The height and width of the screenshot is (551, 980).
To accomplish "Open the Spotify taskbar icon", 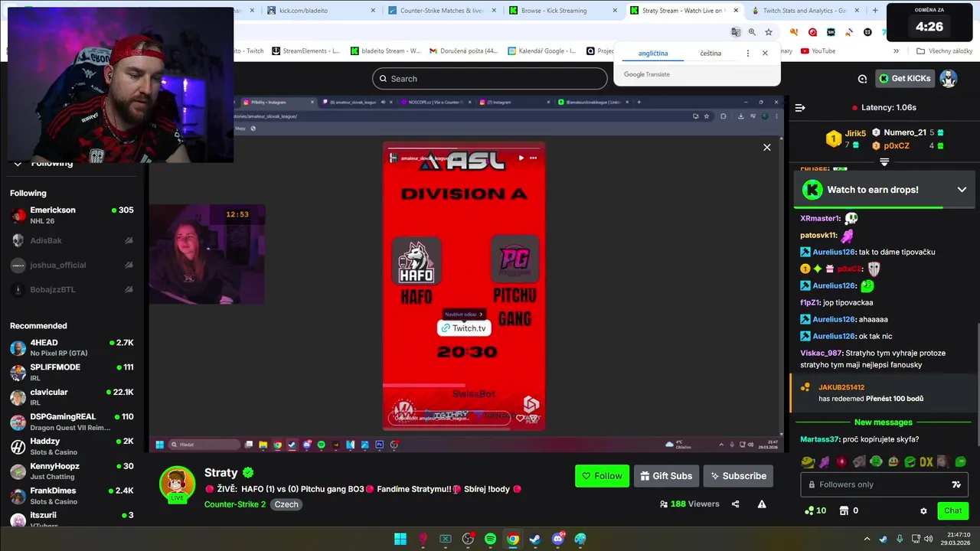I will [490, 539].
